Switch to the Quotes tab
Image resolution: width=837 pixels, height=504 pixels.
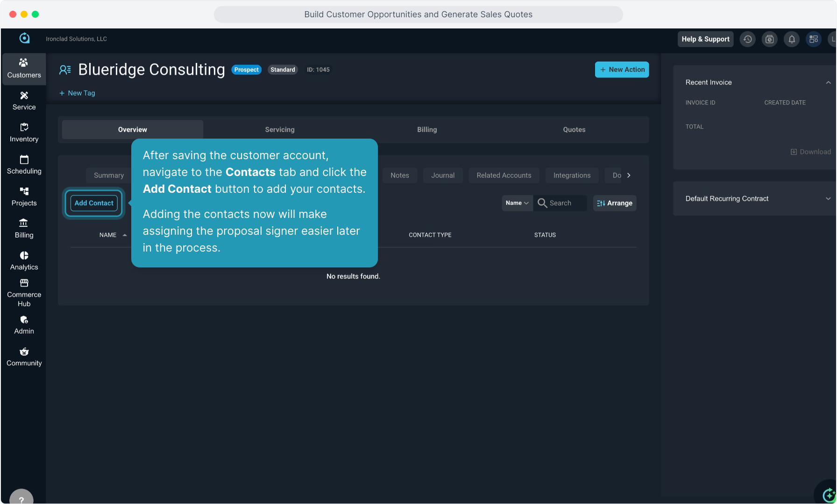[574, 130]
